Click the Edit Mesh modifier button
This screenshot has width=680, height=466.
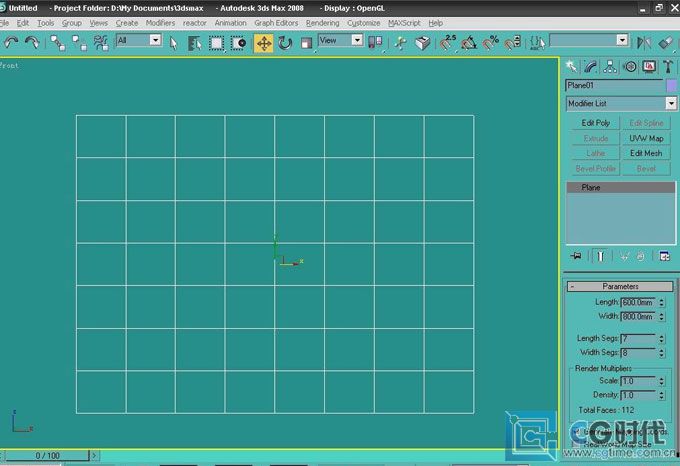point(646,153)
